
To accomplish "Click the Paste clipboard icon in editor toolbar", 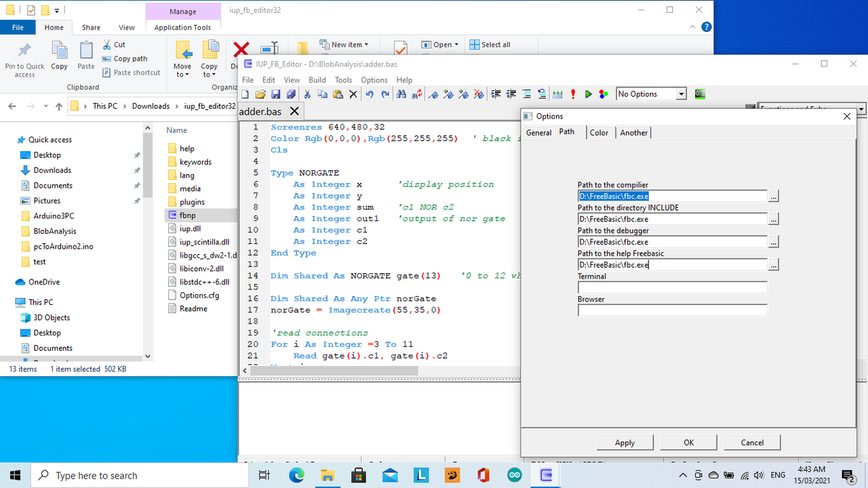I will point(338,94).
